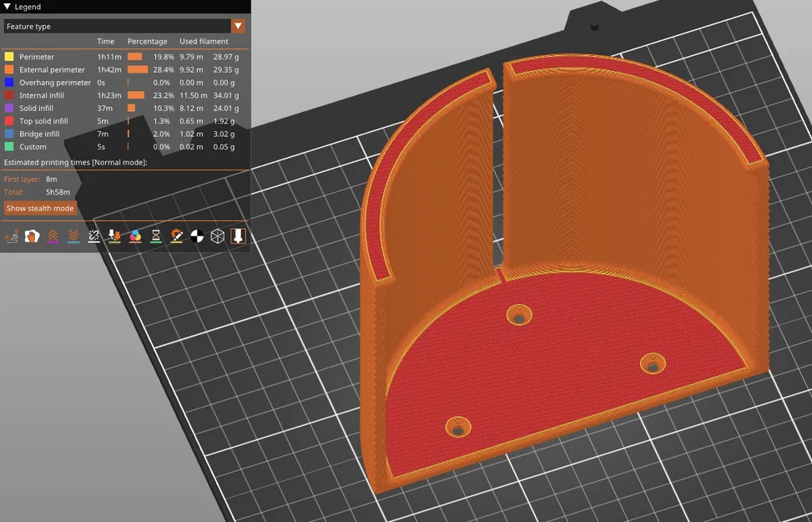This screenshot has width=812, height=522.
Task: Toggle seams visibility icon
Action: click(x=93, y=236)
